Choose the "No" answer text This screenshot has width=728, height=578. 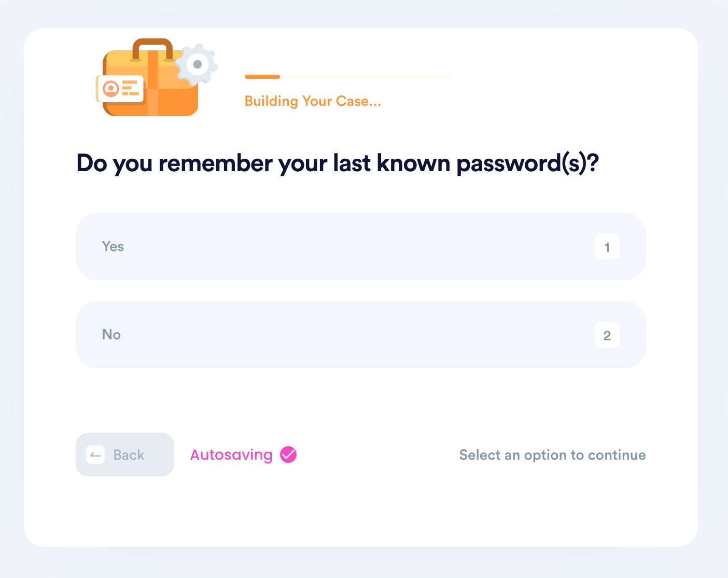pos(111,335)
